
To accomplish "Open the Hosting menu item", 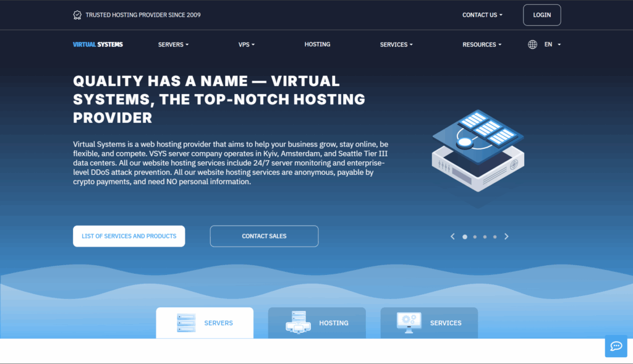I will (317, 44).
